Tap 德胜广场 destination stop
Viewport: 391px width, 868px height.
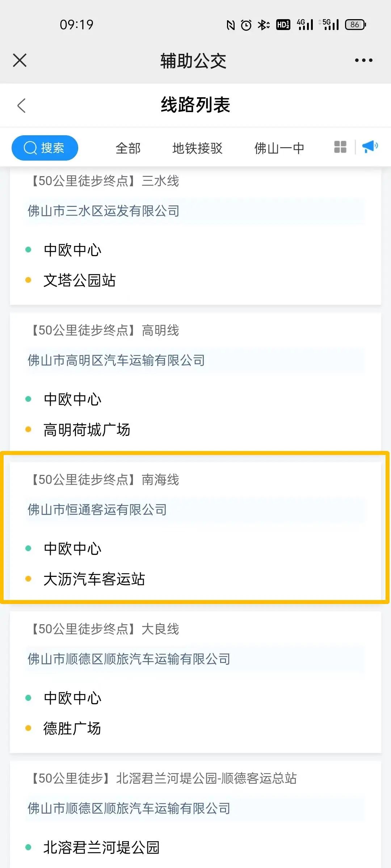[x=72, y=728]
